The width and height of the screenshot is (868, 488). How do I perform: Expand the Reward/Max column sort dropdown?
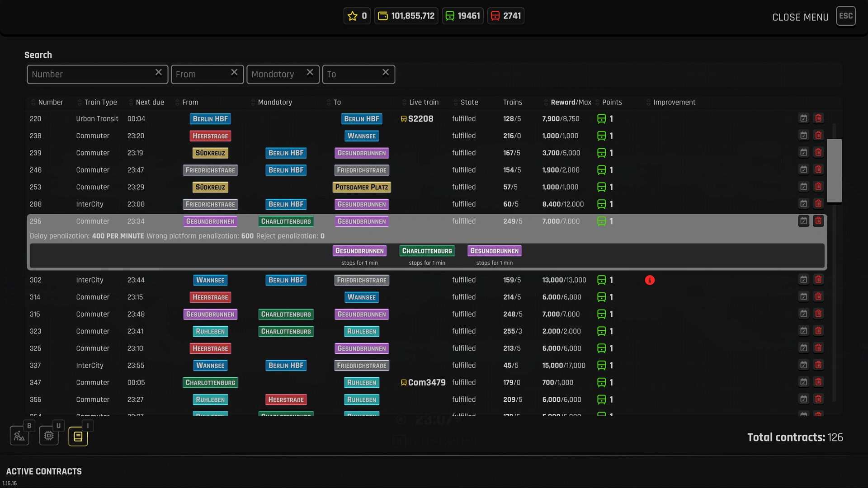click(x=544, y=102)
